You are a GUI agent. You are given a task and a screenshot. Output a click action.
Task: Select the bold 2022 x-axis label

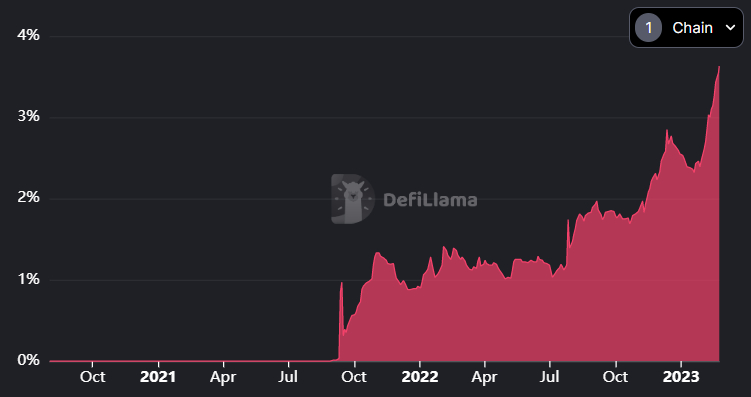point(420,377)
